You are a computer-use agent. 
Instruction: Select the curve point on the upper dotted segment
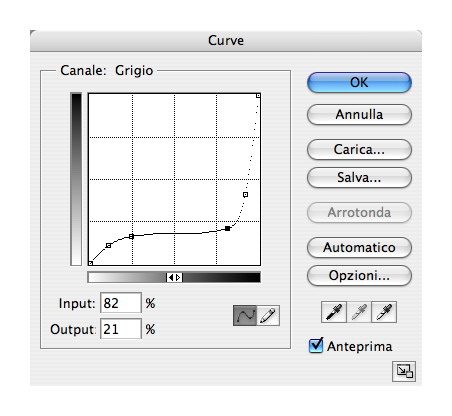coord(245,194)
